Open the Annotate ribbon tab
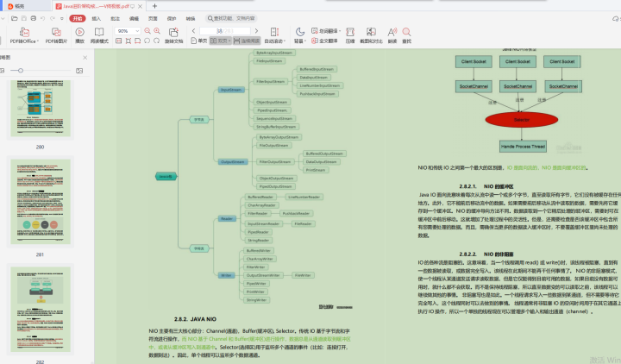The height and width of the screenshot is (364, 621). 115,18
